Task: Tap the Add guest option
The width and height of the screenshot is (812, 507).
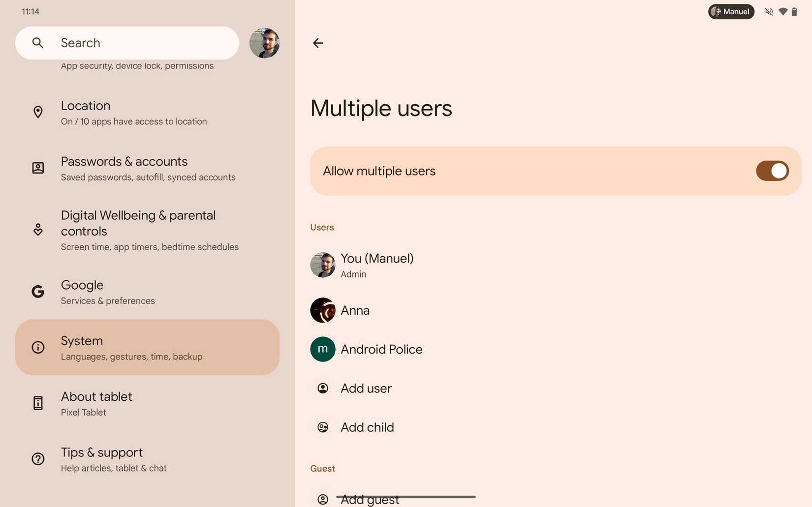Action: pyautogui.click(x=370, y=500)
